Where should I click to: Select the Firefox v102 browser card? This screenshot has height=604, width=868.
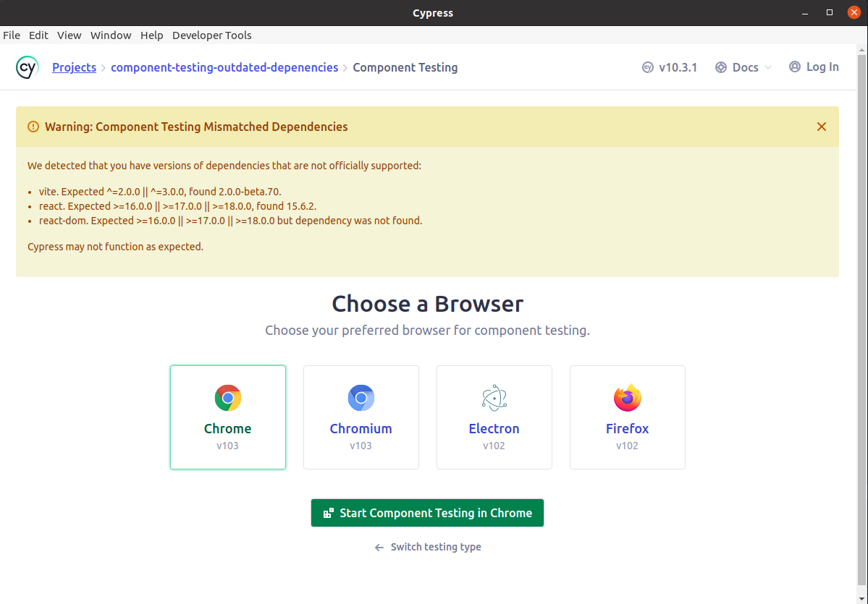point(628,417)
